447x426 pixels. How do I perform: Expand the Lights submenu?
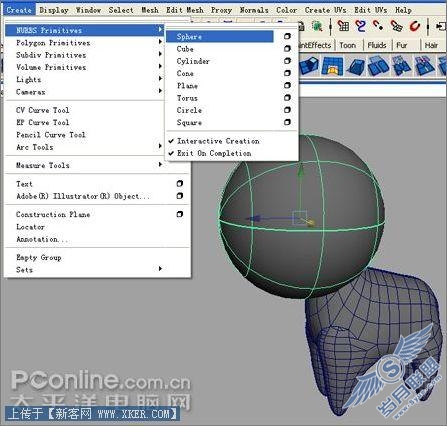point(85,80)
